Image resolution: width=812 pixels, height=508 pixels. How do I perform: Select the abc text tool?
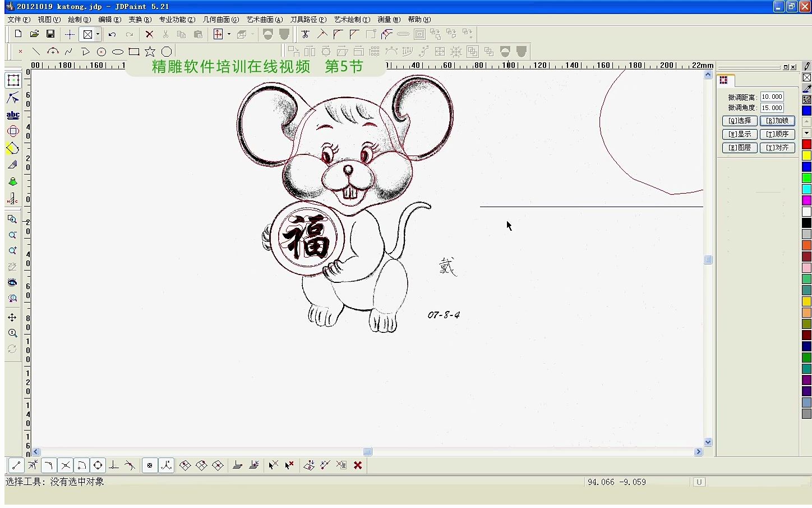click(x=13, y=115)
